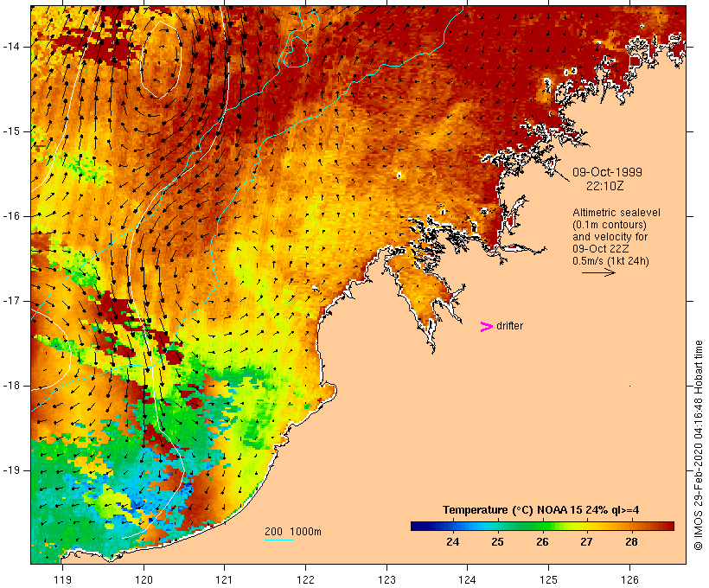Click the '0.5m/s (1kt 24h)' text
Image resolution: width=709 pixels, height=588 pixels.
(610, 261)
